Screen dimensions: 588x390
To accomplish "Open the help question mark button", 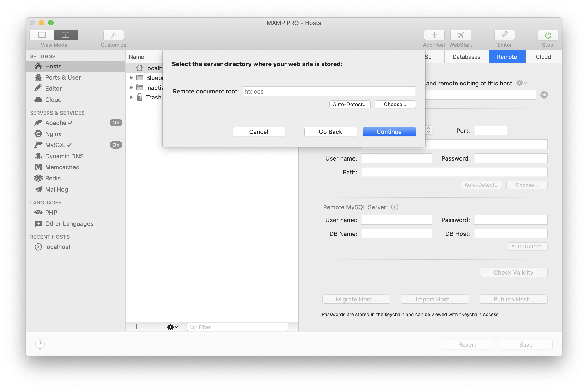I will (x=40, y=344).
